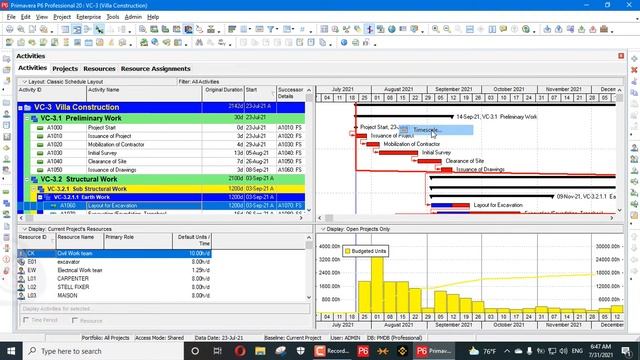Click the Group and Sort bars icon
The image size is (640, 360).
(232, 29)
